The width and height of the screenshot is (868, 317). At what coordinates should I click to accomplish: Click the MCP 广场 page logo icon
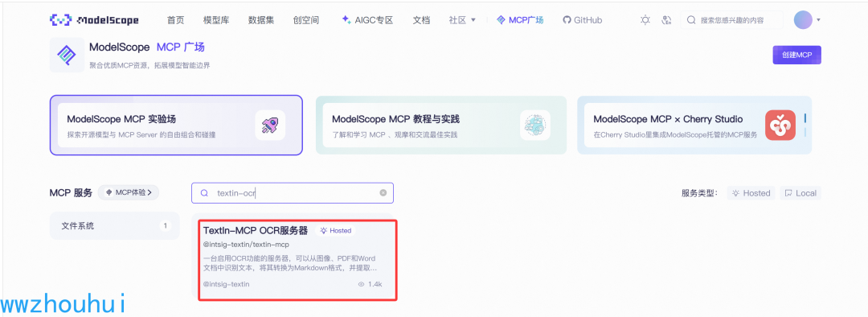coord(67,55)
